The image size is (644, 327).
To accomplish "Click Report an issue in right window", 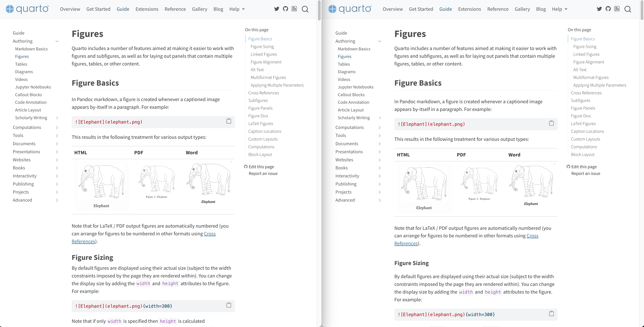I will [586, 173].
